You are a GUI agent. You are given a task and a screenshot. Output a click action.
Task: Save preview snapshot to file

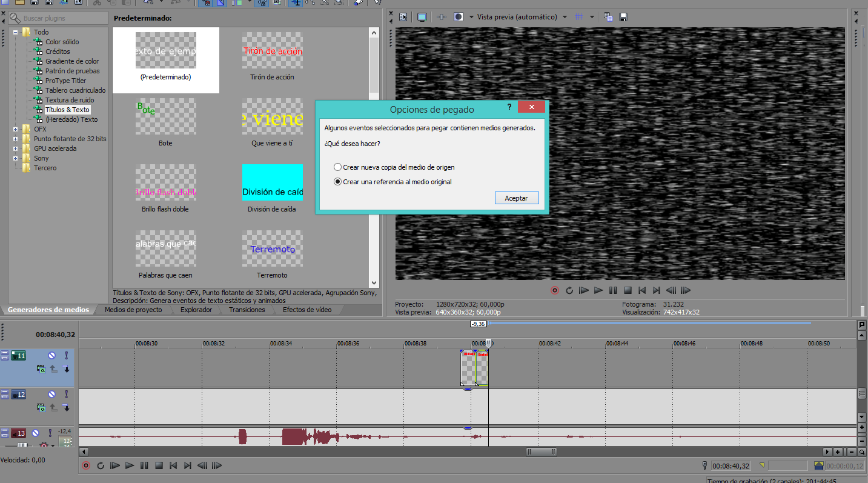click(623, 17)
